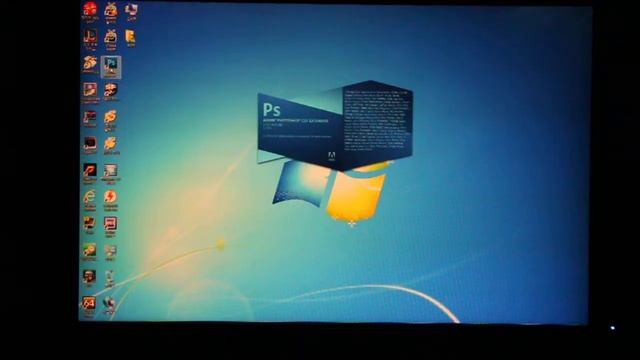Screen dimensions: 640x360
Task: Open the red flower logo desktop icon
Action: 90,10
